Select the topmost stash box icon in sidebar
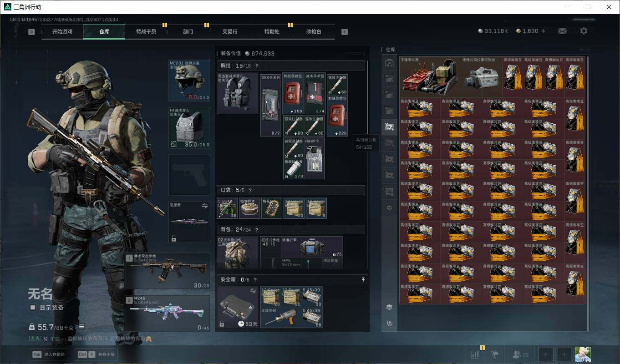The height and width of the screenshot is (364, 620). 389,63
